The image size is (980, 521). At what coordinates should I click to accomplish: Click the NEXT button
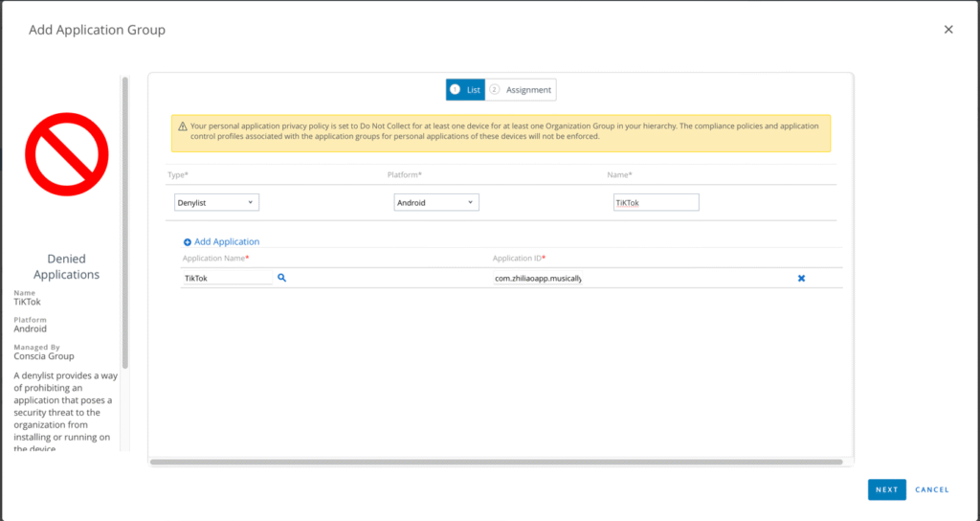tap(887, 489)
